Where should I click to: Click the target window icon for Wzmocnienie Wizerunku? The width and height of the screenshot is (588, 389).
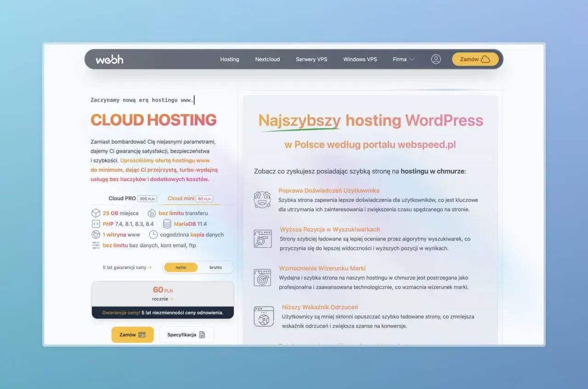(x=263, y=277)
